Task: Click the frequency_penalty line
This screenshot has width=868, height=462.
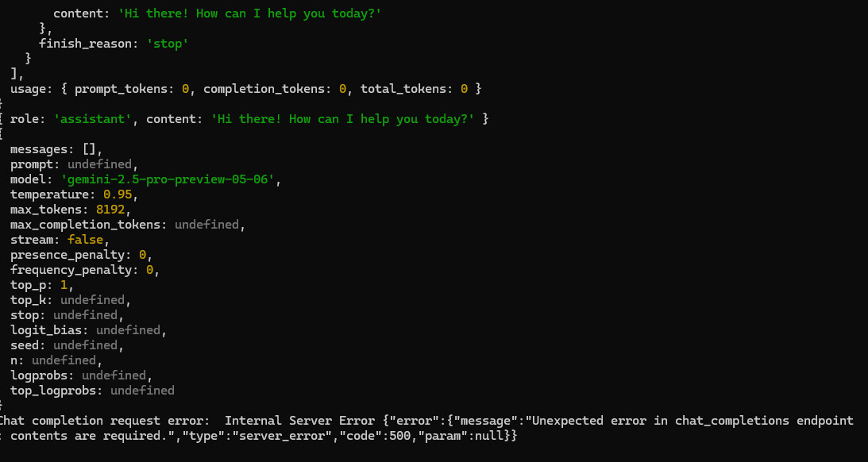Action: click(85, 270)
